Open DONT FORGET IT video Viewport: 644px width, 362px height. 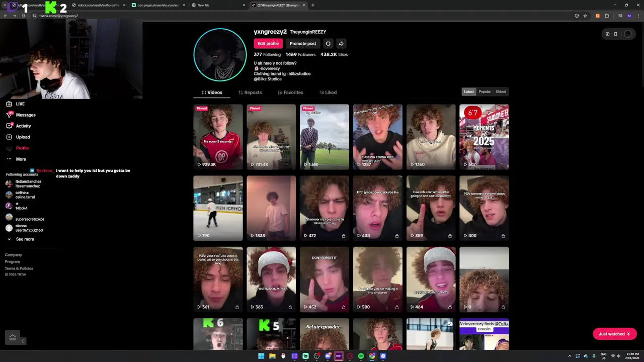(x=325, y=280)
